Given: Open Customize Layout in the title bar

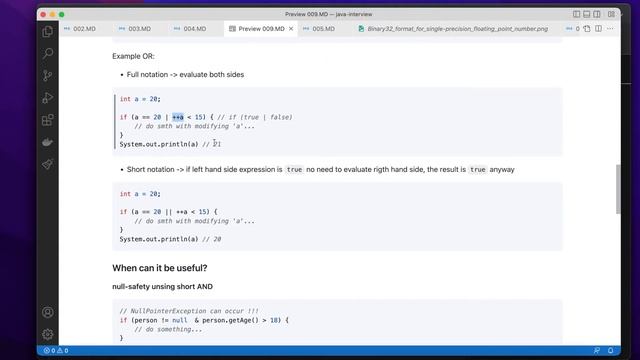Looking at the screenshot, I should point(611,14).
